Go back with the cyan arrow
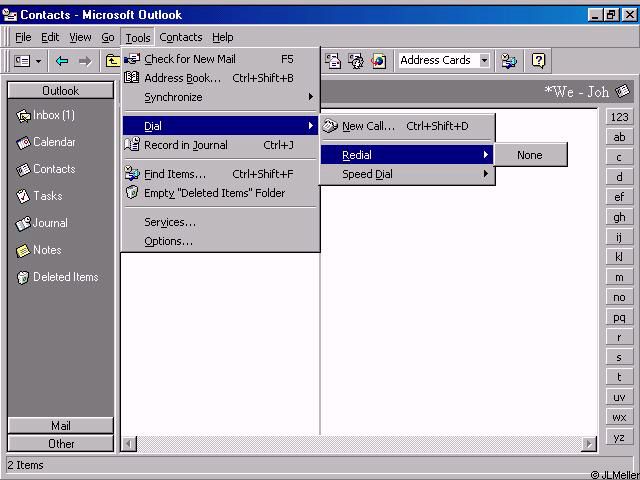The image size is (640, 480). [x=62, y=61]
